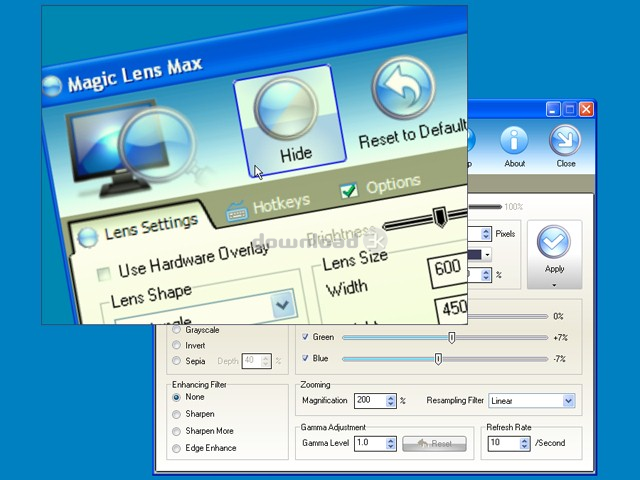The width and height of the screenshot is (640, 480).
Task: Click the Brightness slider handle
Action: 440,216
